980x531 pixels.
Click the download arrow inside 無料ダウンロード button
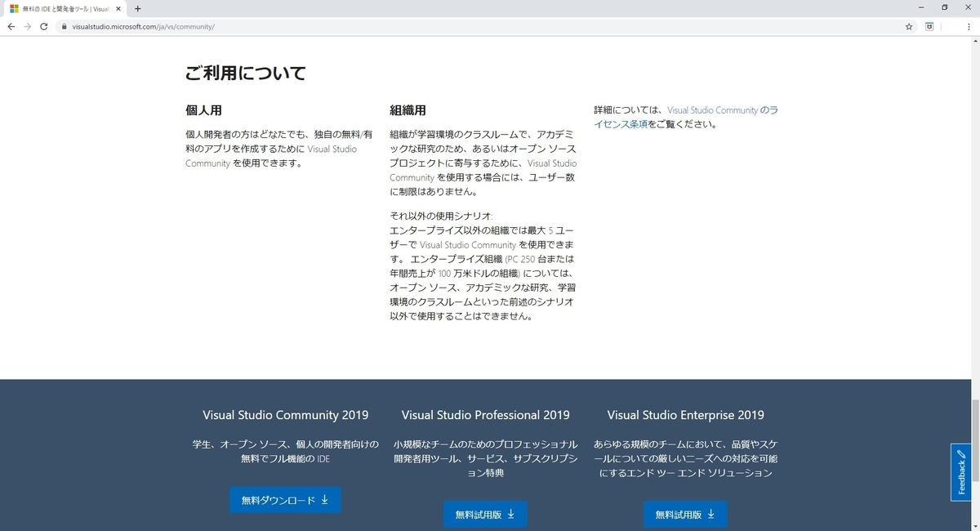pyautogui.click(x=326, y=500)
